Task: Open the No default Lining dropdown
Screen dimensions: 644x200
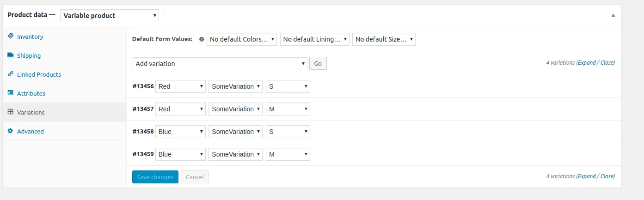Action: (314, 39)
